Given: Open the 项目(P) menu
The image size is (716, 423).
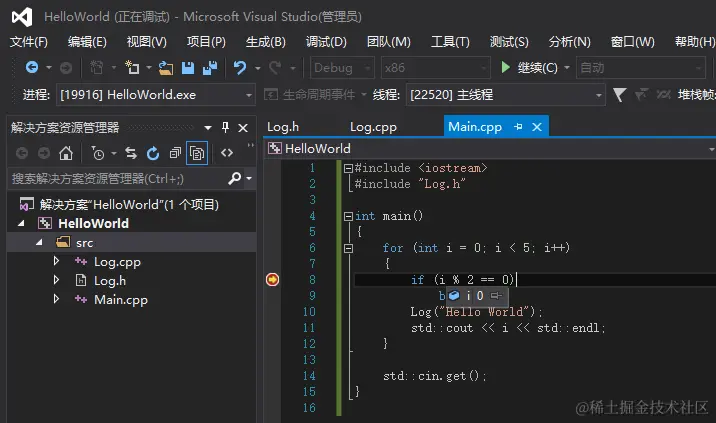Looking at the screenshot, I should [x=206, y=42].
